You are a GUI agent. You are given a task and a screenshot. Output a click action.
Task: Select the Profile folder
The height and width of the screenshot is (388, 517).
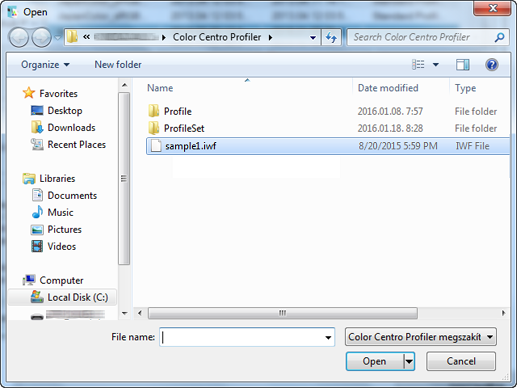coord(178,111)
